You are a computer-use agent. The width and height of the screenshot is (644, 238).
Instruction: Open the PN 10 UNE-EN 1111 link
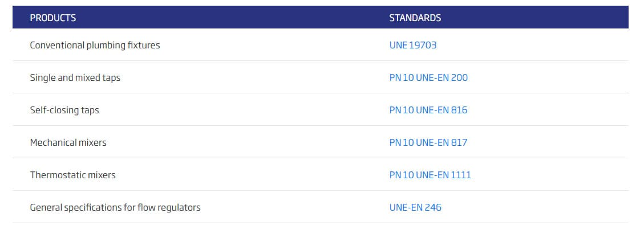coord(430,175)
